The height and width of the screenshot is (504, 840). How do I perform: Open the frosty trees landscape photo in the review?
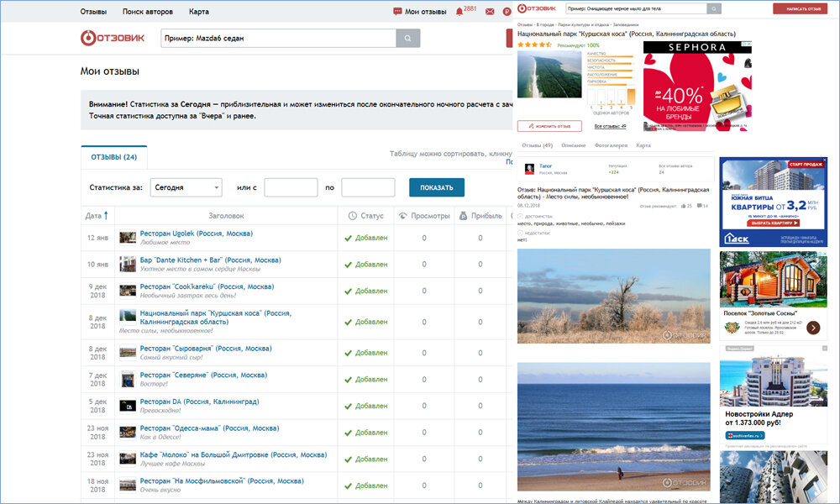[613, 296]
